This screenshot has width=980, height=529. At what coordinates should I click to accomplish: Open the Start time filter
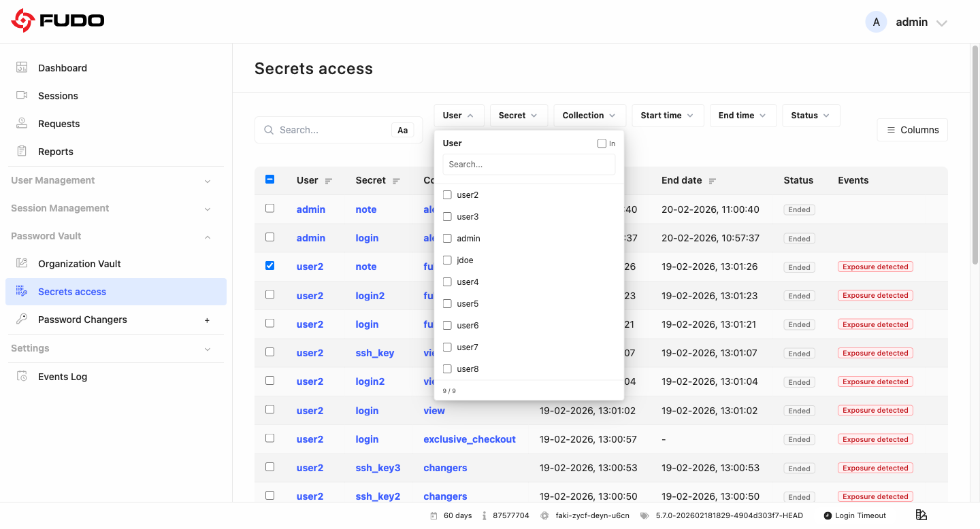pos(668,116)
